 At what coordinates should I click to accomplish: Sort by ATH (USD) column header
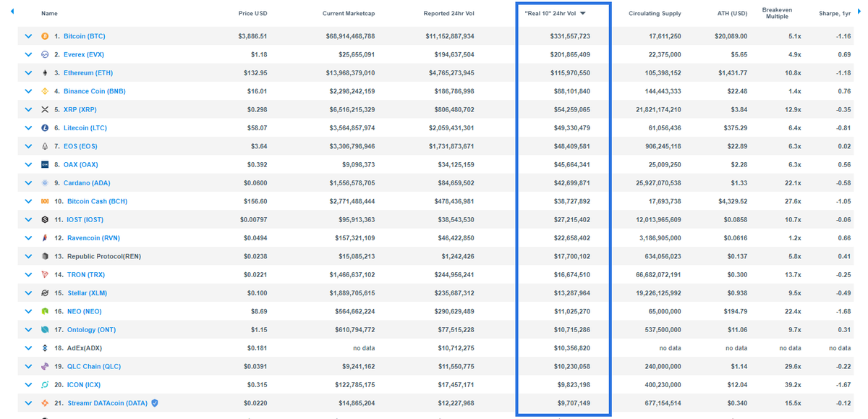[731, 14]
